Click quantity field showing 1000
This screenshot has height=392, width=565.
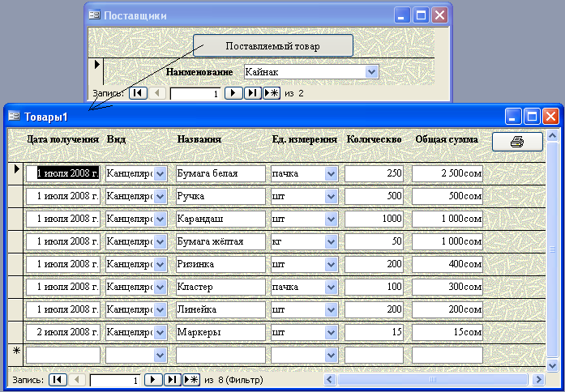click(x=374, y=219)
